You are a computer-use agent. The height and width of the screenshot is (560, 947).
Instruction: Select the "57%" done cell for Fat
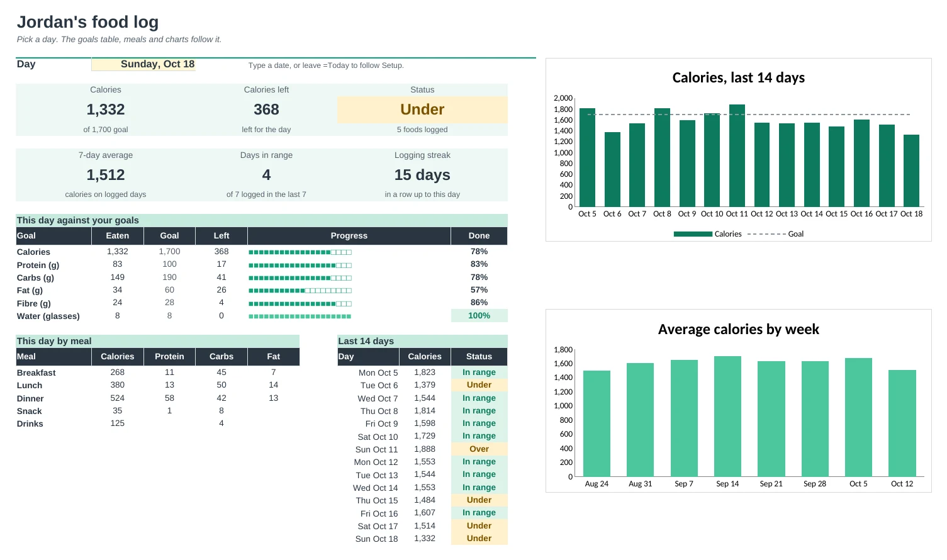click(x=479, y=290)
